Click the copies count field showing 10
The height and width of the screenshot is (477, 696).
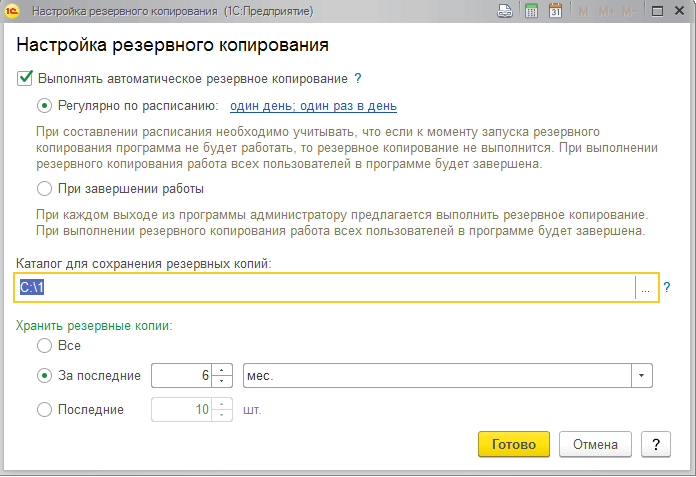coord(182,409)
